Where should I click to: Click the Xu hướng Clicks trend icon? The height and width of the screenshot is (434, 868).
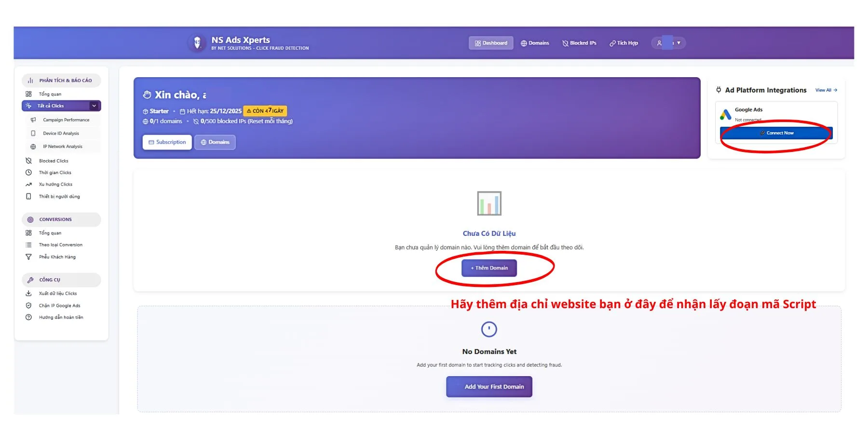[x=28, y=184]
